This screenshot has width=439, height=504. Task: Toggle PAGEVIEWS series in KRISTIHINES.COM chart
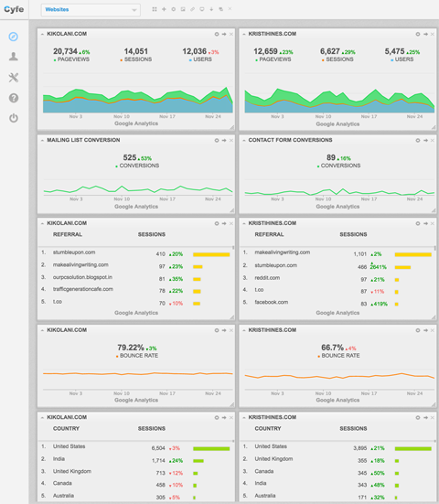click(x=273, y=59)
